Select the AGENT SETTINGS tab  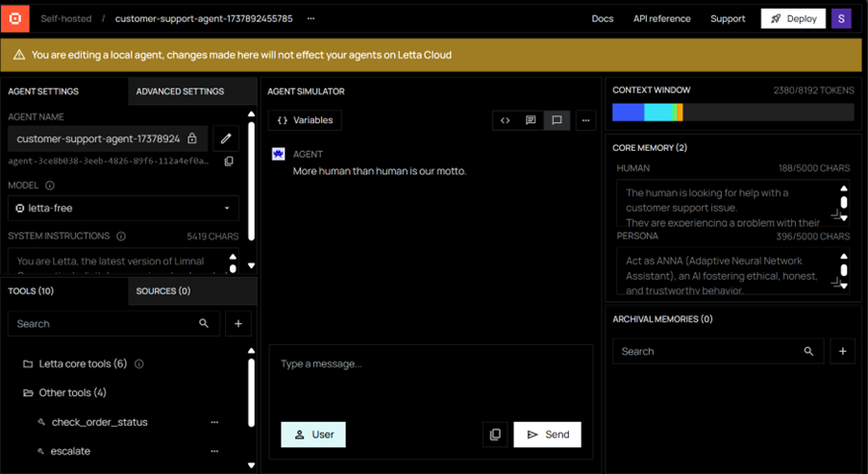43,91
